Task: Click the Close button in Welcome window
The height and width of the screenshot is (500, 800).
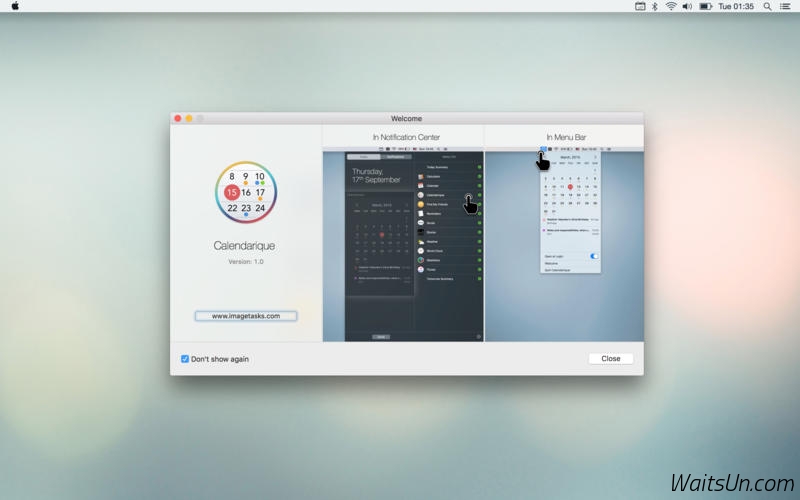Action: pyautogui.click(x=611, y=359)
